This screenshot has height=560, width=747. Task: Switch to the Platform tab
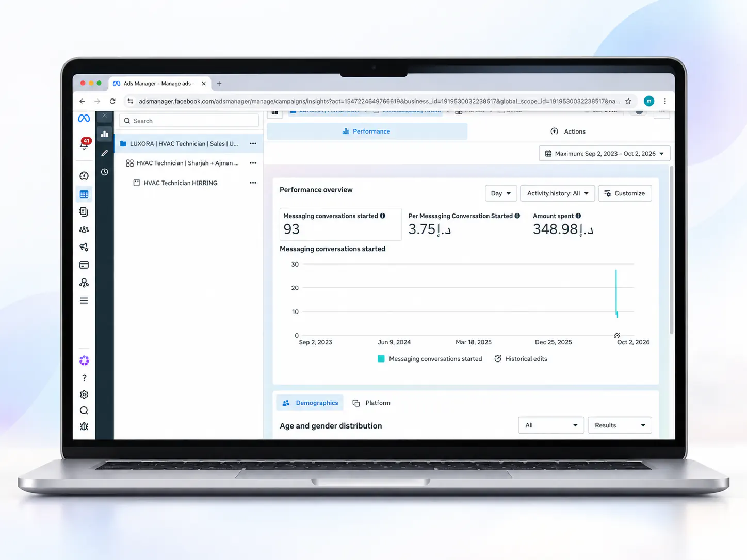371,403
